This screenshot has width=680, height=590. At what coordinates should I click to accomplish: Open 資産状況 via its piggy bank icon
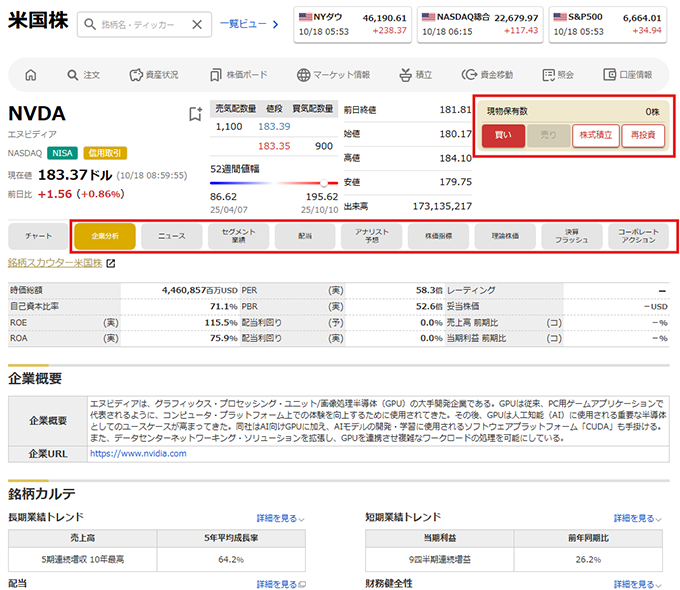pos(136,75)
